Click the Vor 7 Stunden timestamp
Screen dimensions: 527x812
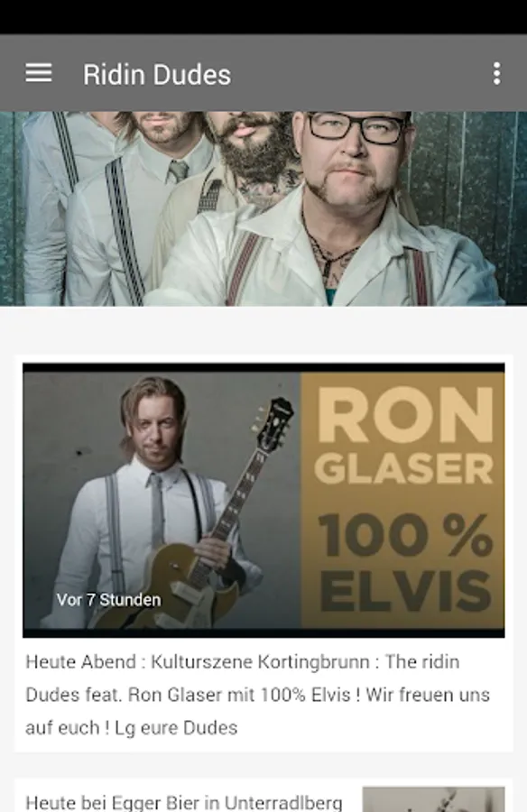pos(109,600)
